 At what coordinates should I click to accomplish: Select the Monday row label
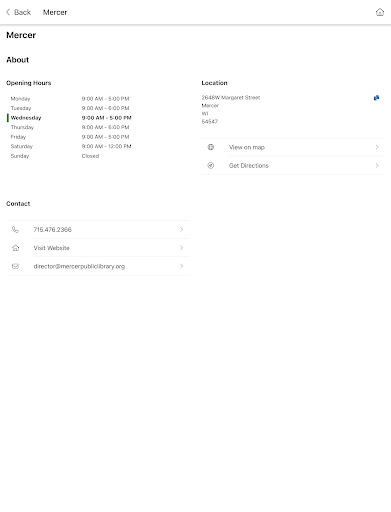tap(20, 99)
